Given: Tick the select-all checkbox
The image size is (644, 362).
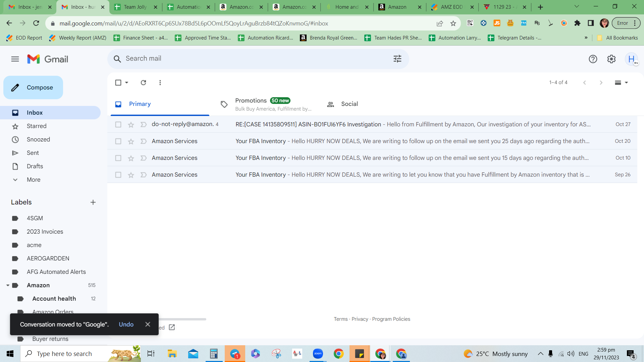Looking at the screenshot, I should pyautogui.click(x=118, y=82).
